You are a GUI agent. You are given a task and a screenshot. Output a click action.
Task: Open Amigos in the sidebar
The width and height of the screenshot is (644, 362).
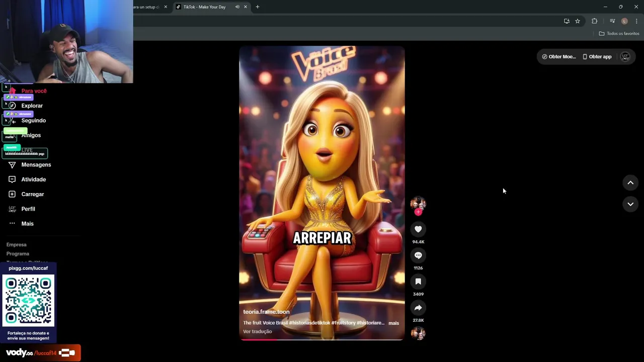[31, 135]
